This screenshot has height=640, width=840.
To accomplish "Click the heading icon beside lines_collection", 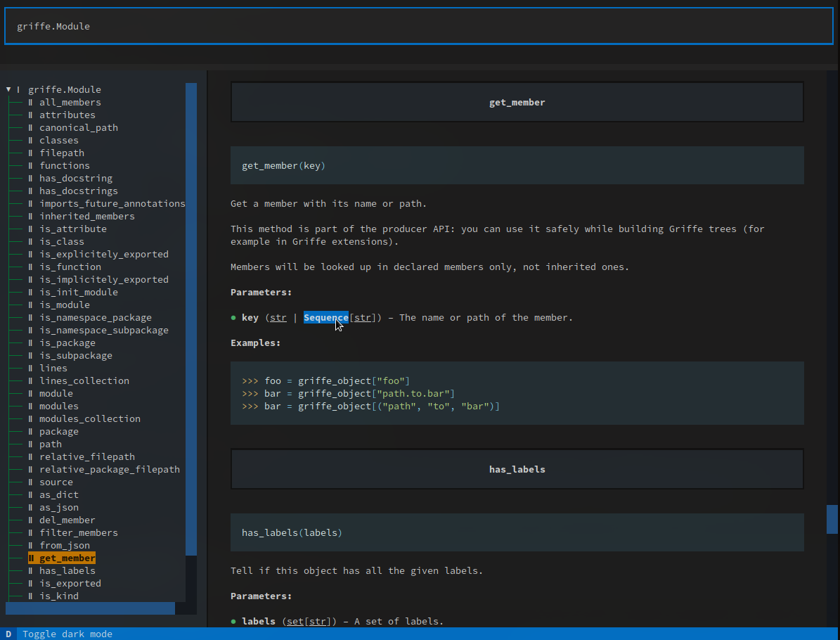I will [31, 380].
